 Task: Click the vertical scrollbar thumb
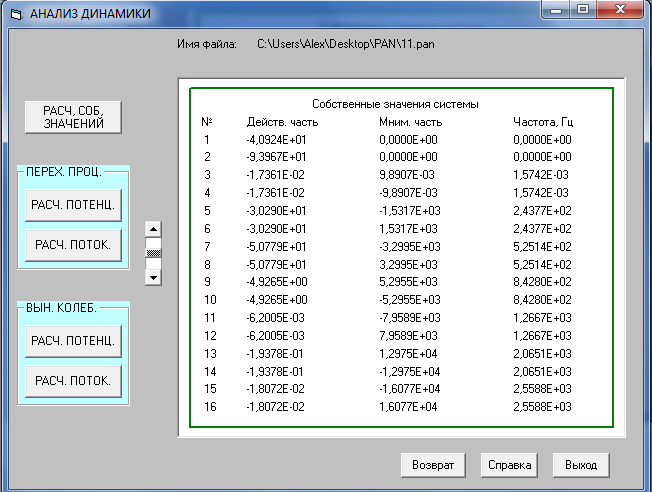coord(153,253)
